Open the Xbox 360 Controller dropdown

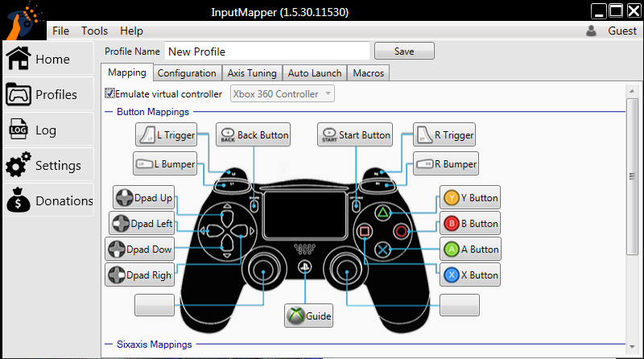tap(283, 93)
